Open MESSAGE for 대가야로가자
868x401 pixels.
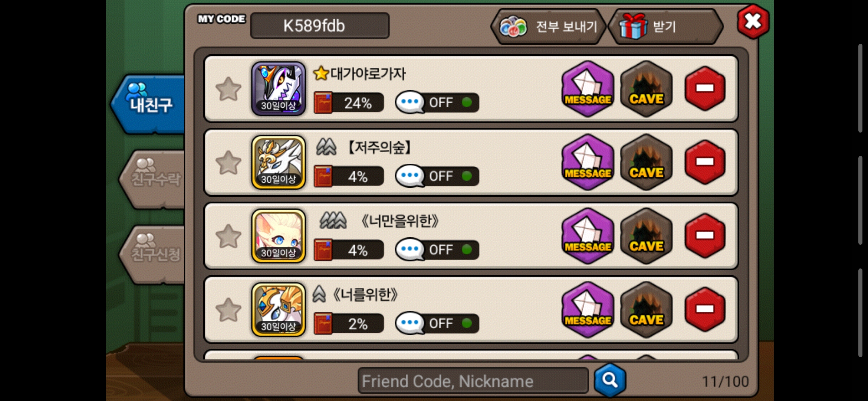(x=588, y=89)
